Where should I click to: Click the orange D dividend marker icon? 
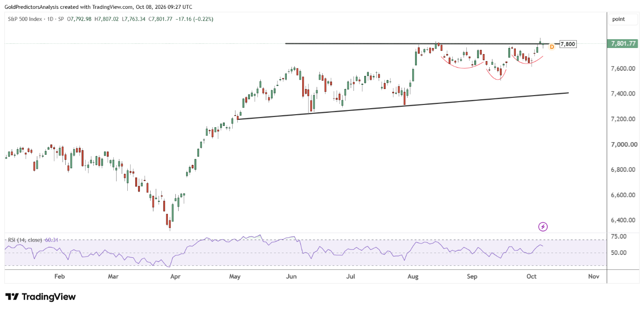(x=552, y=47)
